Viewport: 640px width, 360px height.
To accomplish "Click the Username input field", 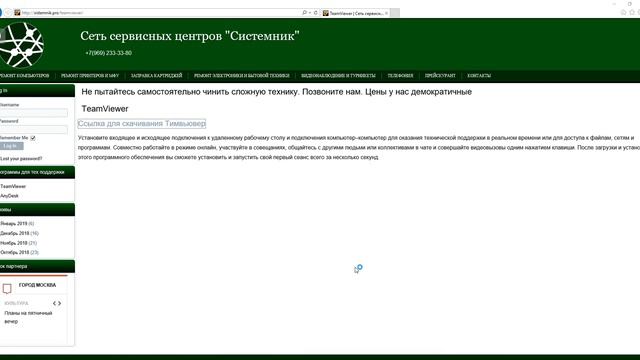I will 33,113.
